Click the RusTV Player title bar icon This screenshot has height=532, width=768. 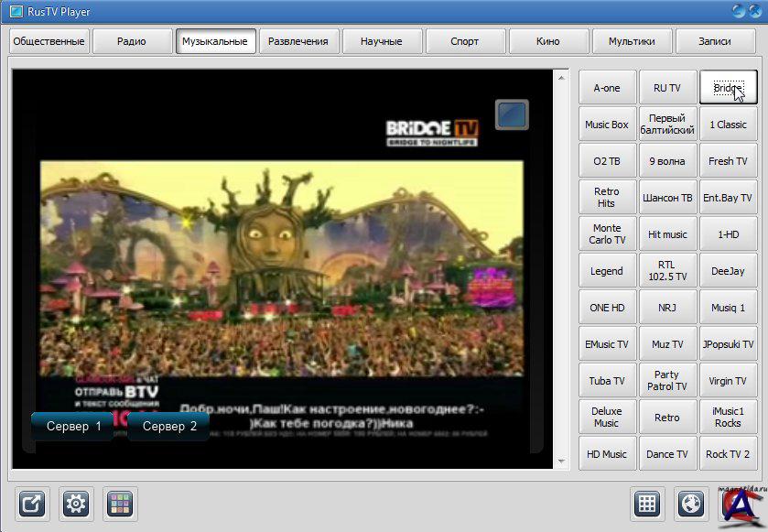(x=15, y=11)
